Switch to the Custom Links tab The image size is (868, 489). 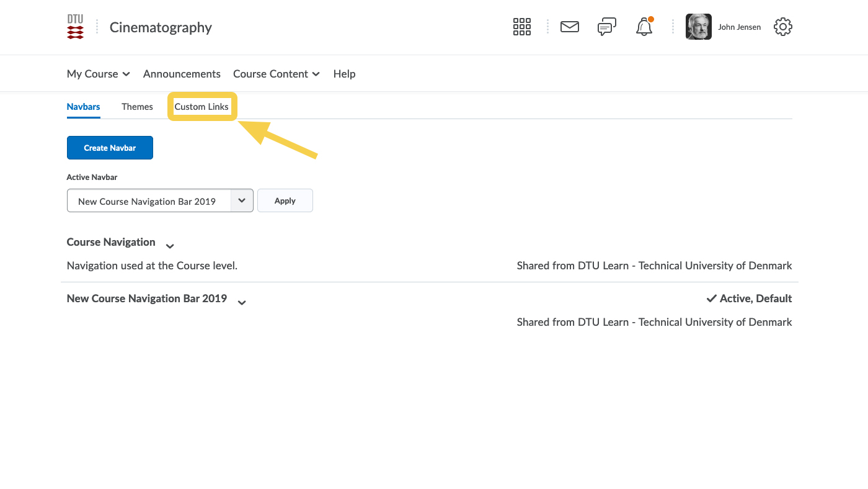pyautogui.click(x=201, y=107)
